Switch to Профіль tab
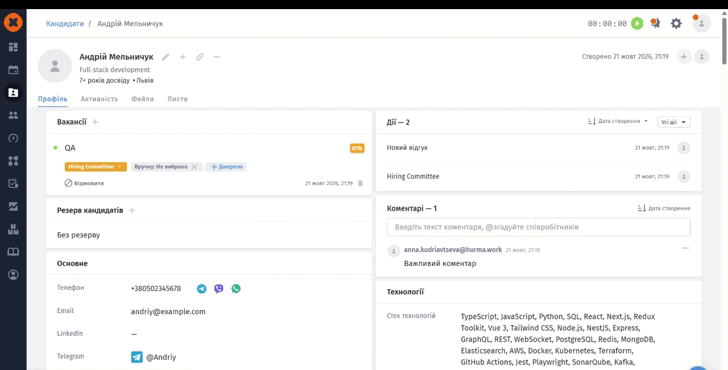This screenshot has width=728, height=370. pyautogui.click(x=52, y=99)
